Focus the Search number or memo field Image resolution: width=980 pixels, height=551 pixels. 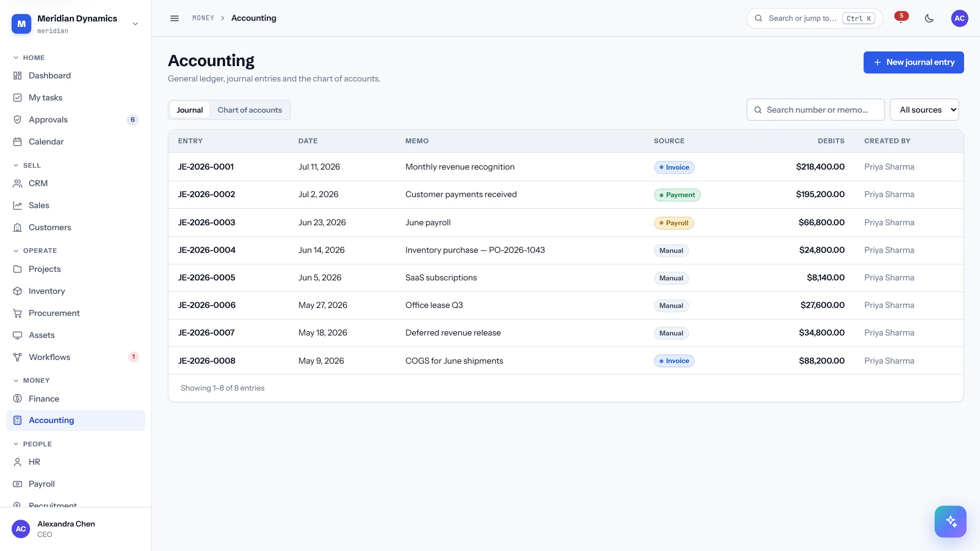click(815, 110)
